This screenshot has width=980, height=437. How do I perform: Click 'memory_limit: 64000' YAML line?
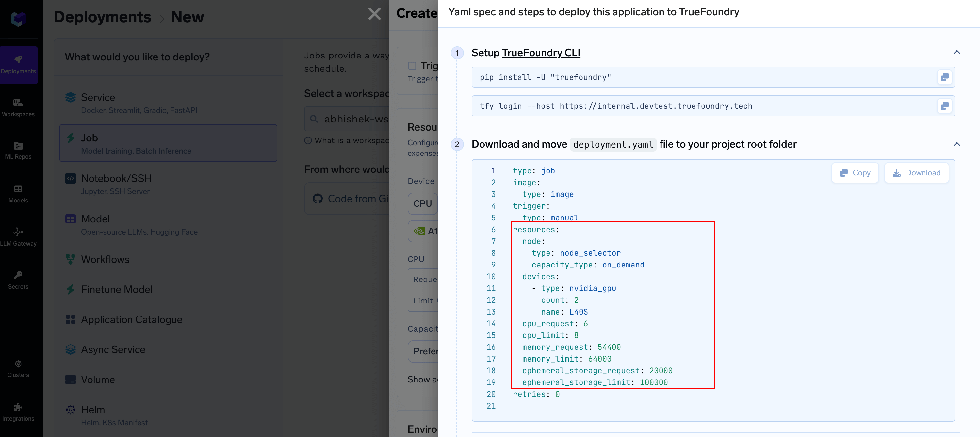[567, 359]
